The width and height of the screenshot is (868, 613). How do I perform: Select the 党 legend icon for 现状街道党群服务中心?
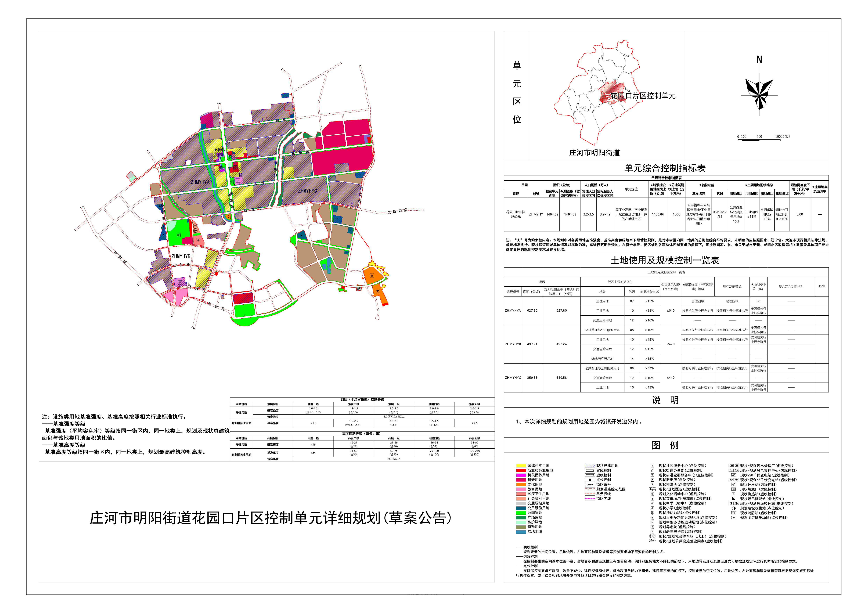coord(652,475)
